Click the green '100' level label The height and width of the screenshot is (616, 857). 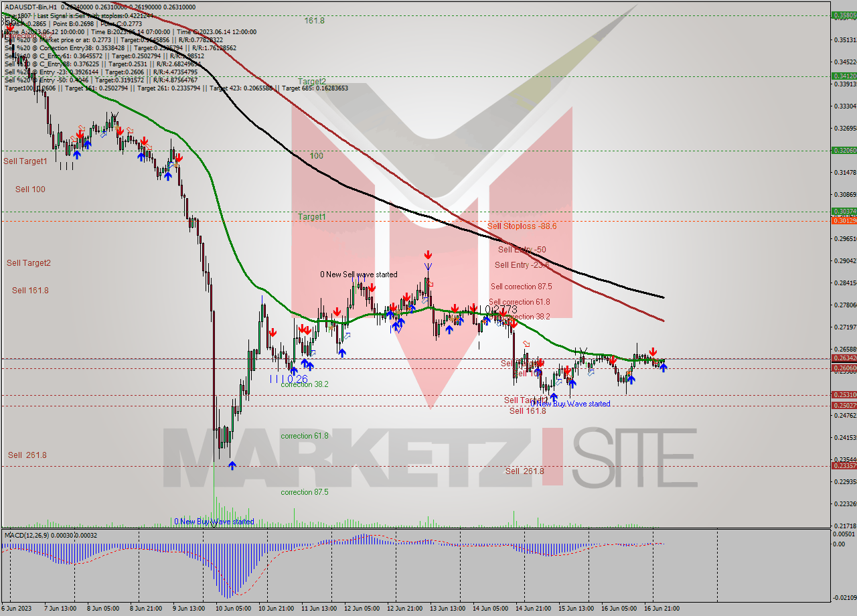click(316, 156)
